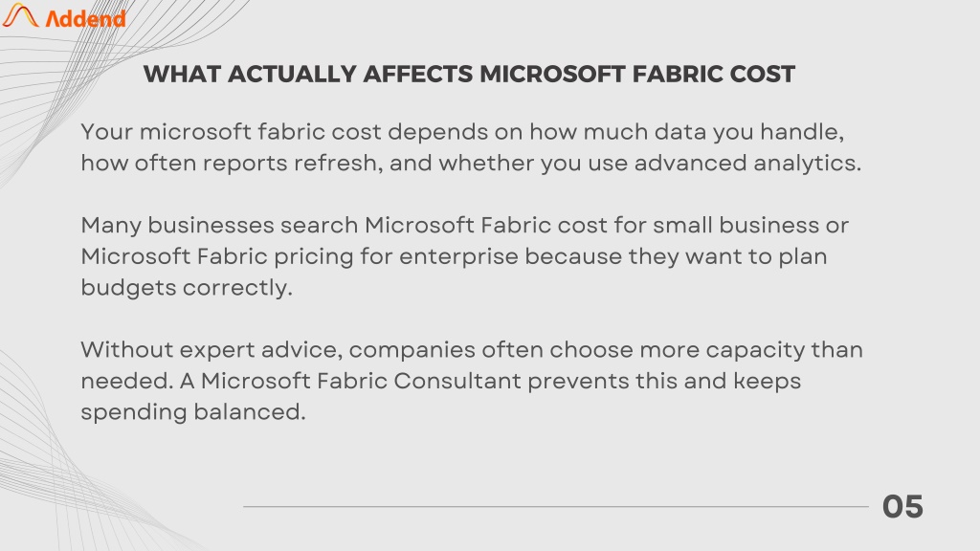This screenshot has width=980, height=551.
Task: Click the words 'spending balanced.'
Action: 193,412
